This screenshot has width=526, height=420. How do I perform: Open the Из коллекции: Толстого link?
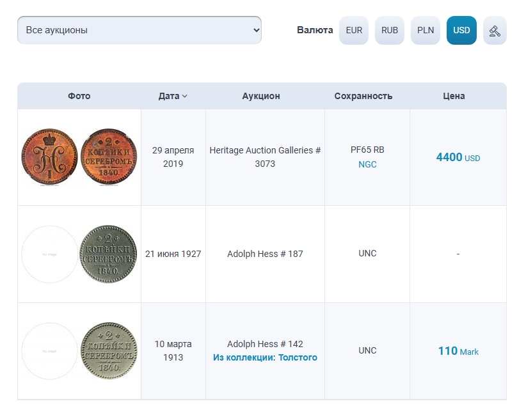(265, 357)
